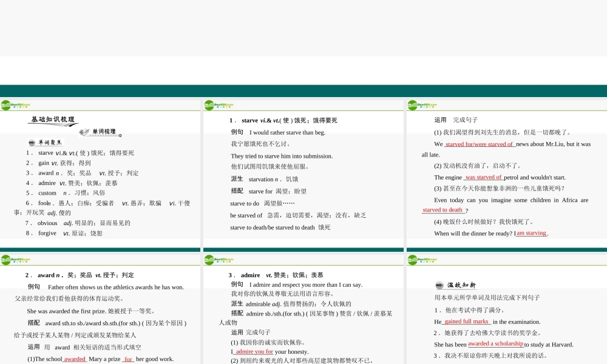
Task: Click the sentence 'I would rather starve than beg.'
Action: [287, 132]
